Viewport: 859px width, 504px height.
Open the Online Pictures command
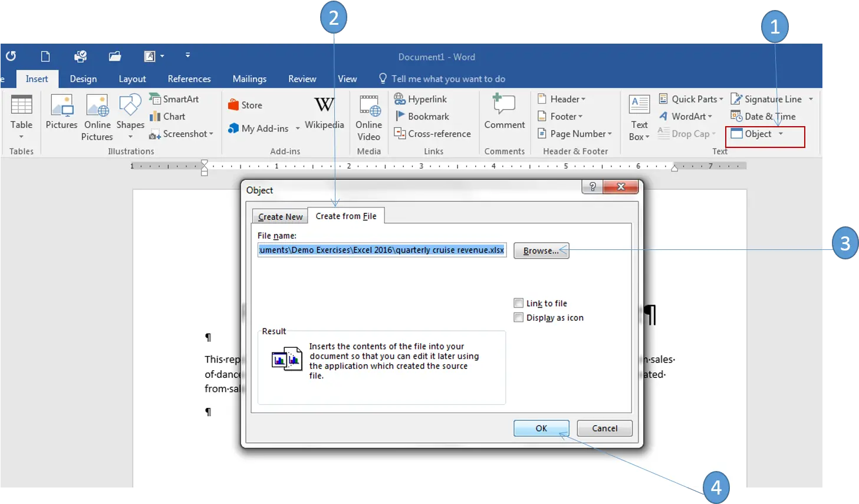[97, 117]
